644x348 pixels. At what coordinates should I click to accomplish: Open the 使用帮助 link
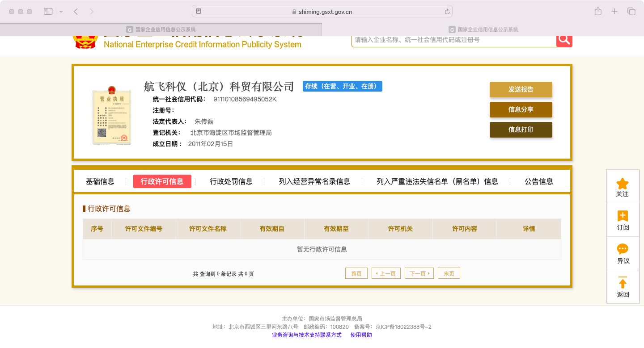click(x=361, y=335)
